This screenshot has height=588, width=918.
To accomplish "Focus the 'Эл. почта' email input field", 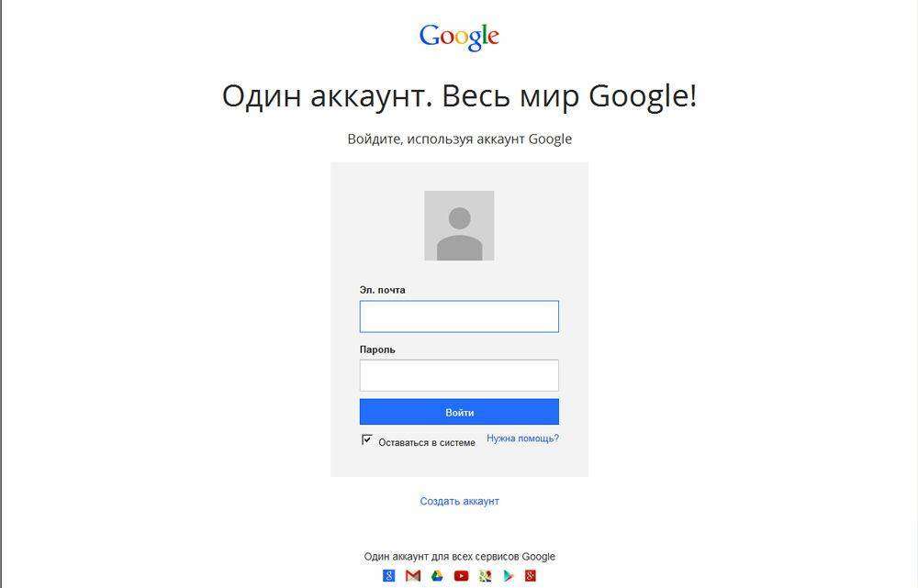I will [x=459, y=316].
